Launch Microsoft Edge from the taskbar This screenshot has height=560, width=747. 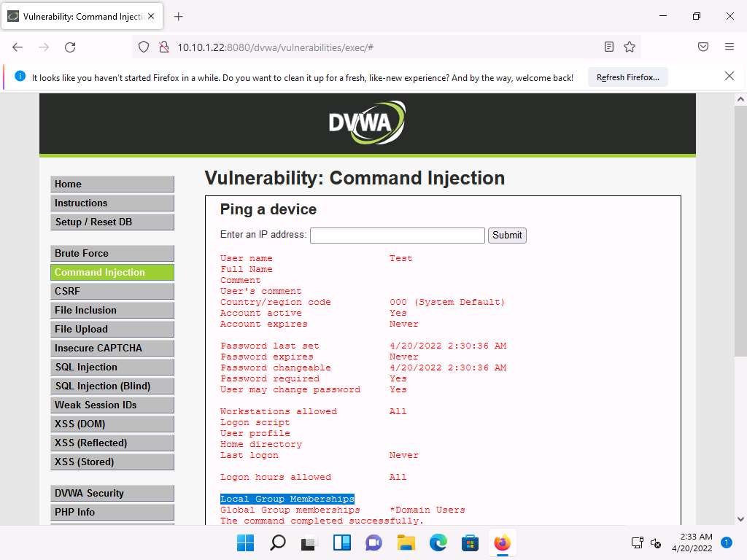(438, 542)
